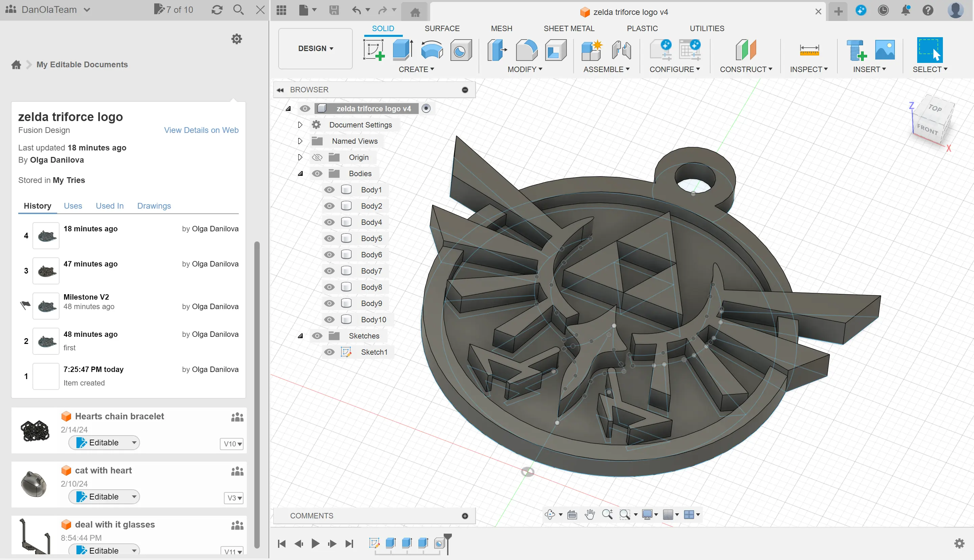Click the New Component assemble icon
The height and width of the screenshot is (560, 974).
pyautogui.click(x=592, y=50)
